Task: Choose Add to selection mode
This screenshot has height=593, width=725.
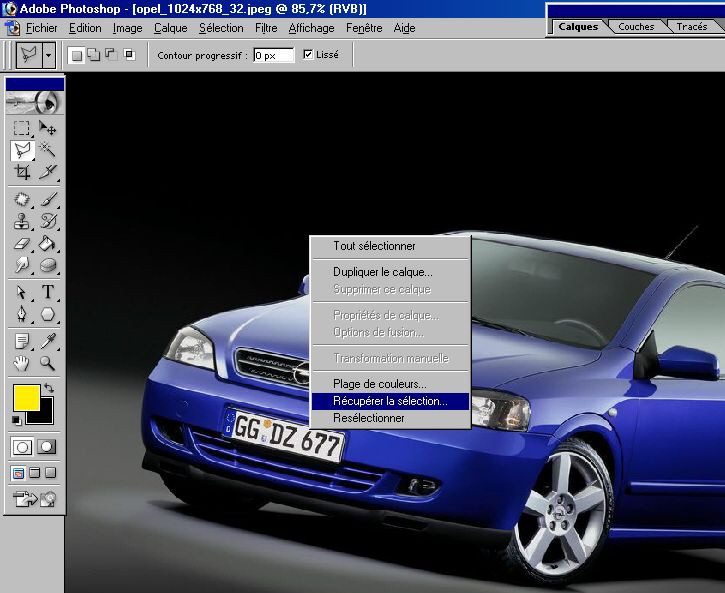Action: (x=94, y=55)
